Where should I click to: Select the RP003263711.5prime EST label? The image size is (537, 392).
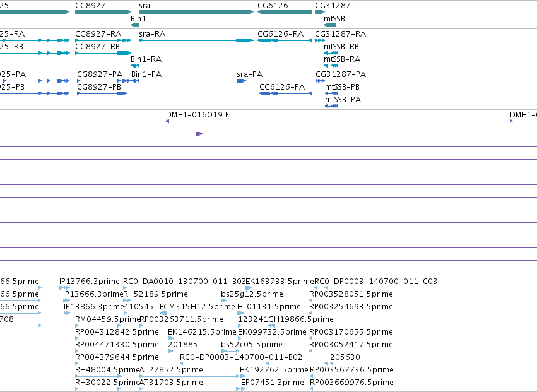182,319
